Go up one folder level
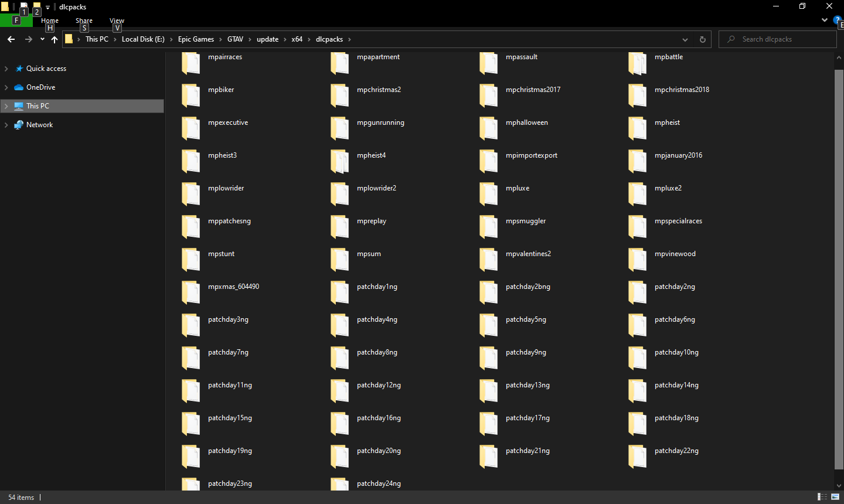844x504 pixels. click(x=55, y=39)
